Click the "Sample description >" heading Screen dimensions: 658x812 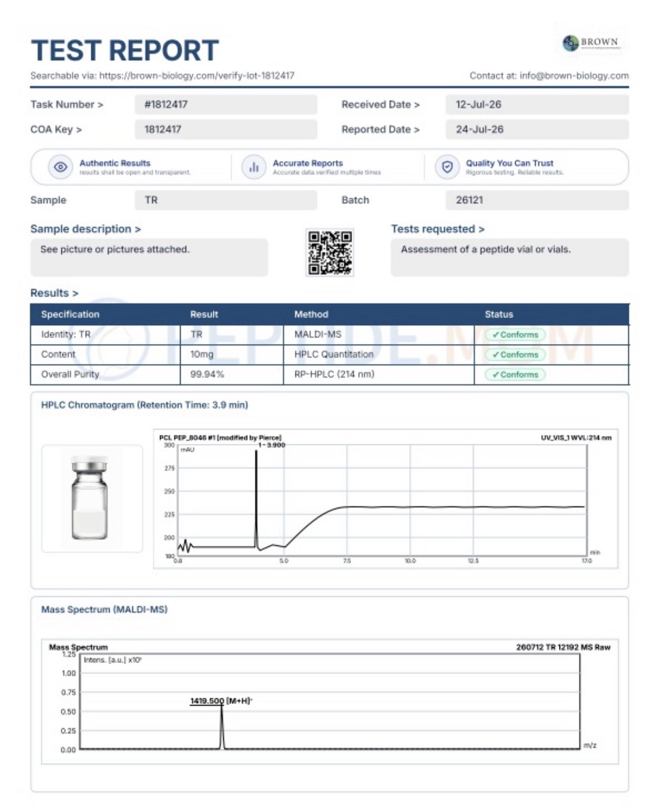coord(86,229)
